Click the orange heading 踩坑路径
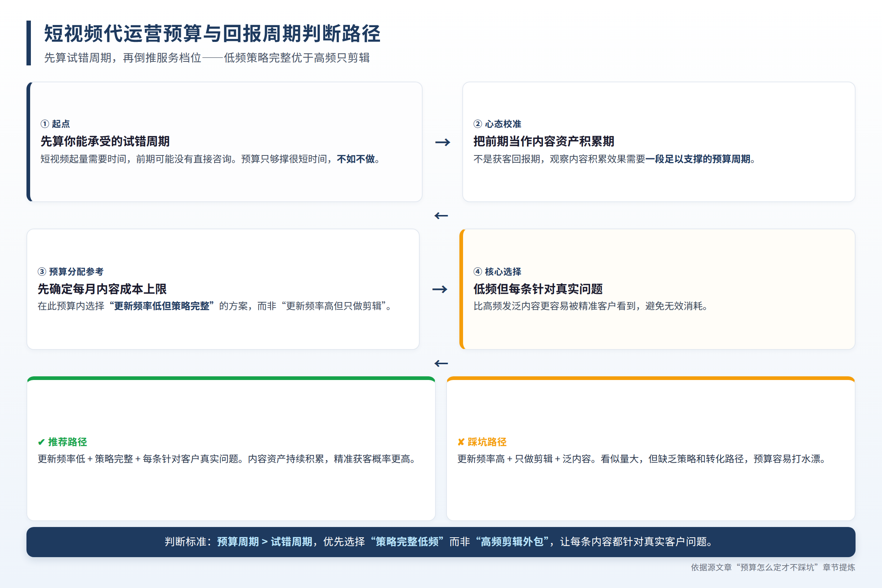This screenshot has width=882, height=588. (487, 442)
